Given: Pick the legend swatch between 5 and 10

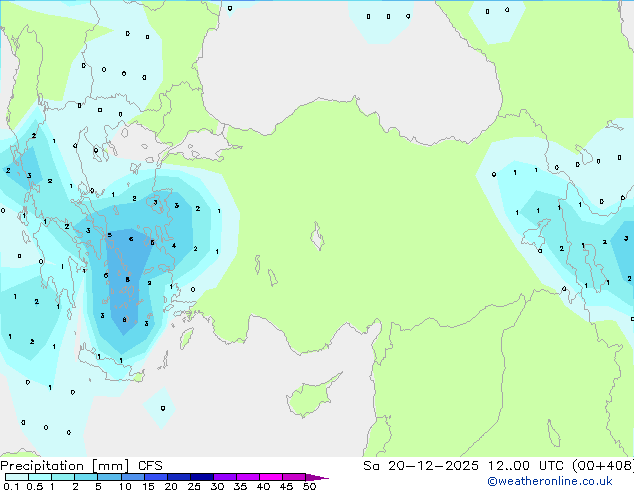Looking at the screenshot, I should tap(109, 477).
